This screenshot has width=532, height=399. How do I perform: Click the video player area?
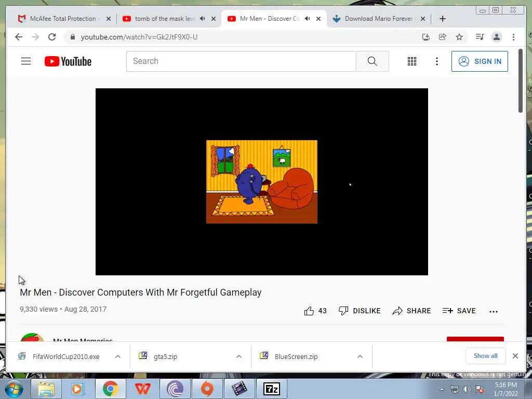[x=262, y=181]
